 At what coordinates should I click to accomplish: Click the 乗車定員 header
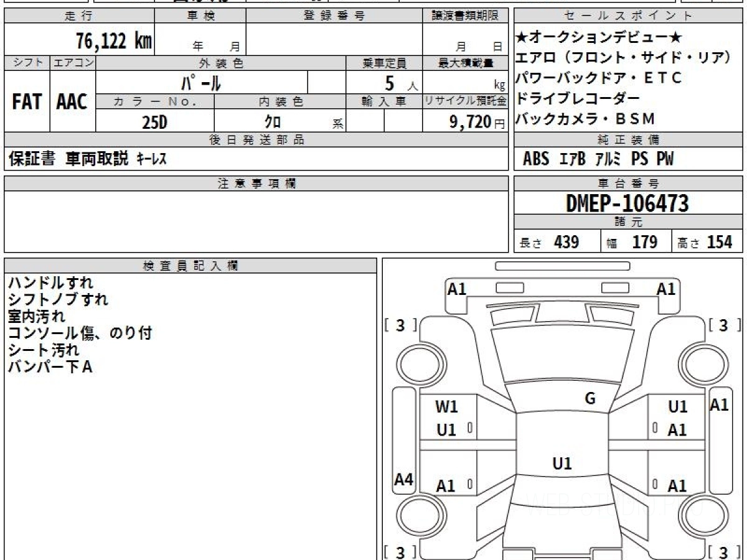click(384, 63)
